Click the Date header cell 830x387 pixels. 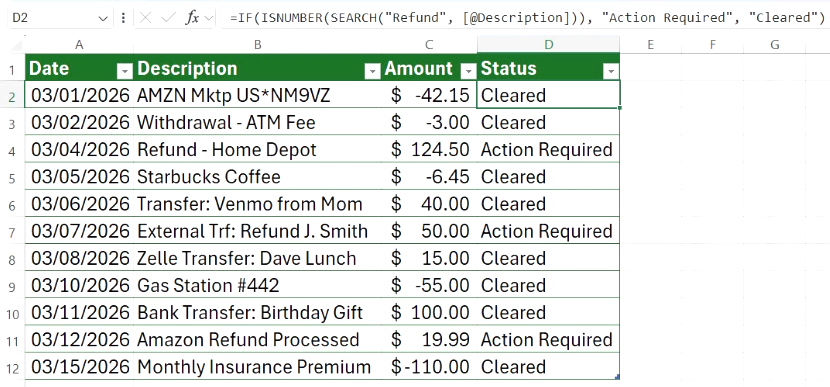click(79, 68)
